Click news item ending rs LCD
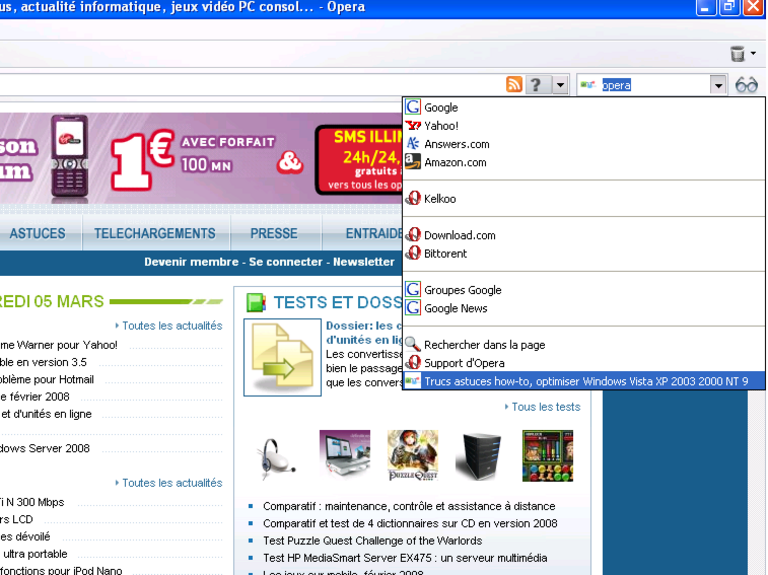This screenshot has width=768, height=575. click(17, 519)
